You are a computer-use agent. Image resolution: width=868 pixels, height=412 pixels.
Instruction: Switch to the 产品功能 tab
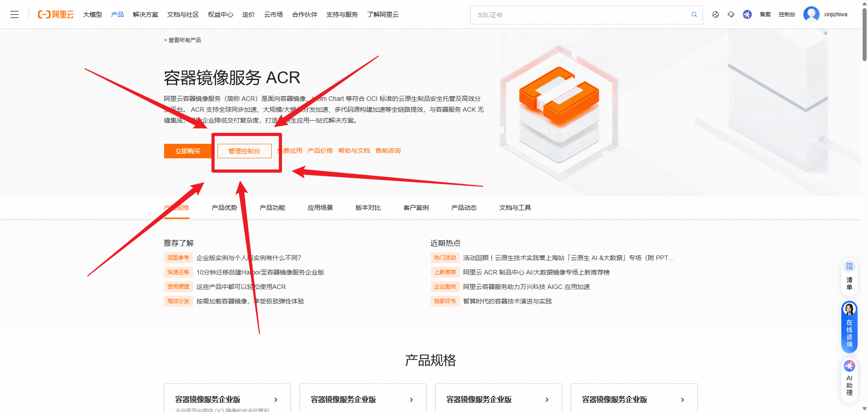272,208
